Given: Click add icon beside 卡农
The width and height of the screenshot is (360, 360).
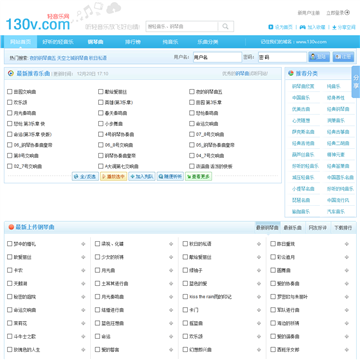Looking at the screenshot, I should [x=83, y=270].
